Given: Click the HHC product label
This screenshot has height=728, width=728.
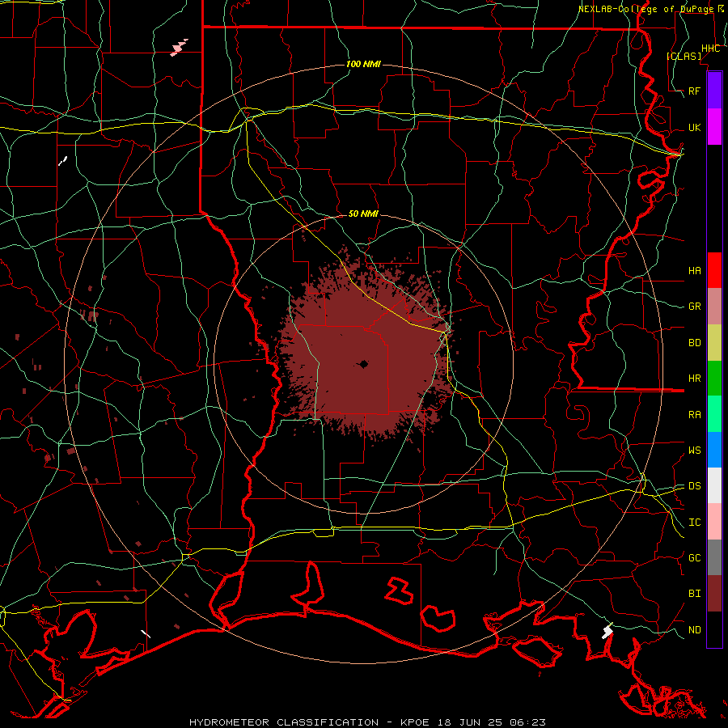Looking at the screenshot, I should click(x=710, y=49).
